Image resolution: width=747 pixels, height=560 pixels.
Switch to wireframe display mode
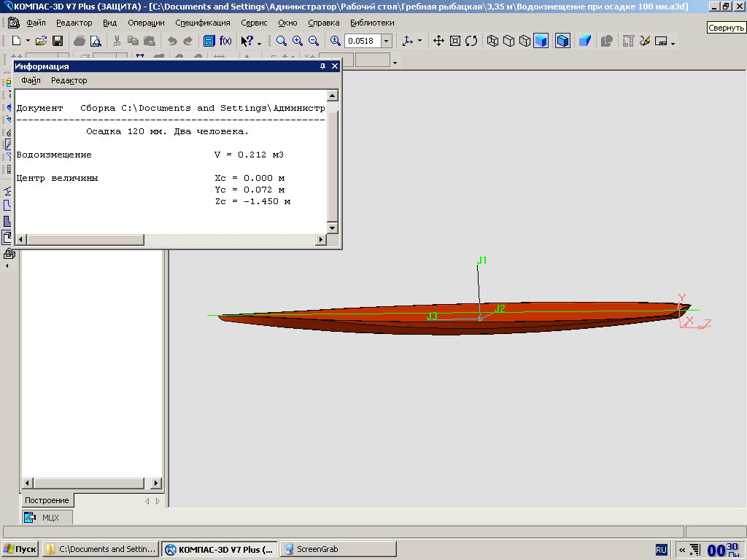(x=492, y=42)
